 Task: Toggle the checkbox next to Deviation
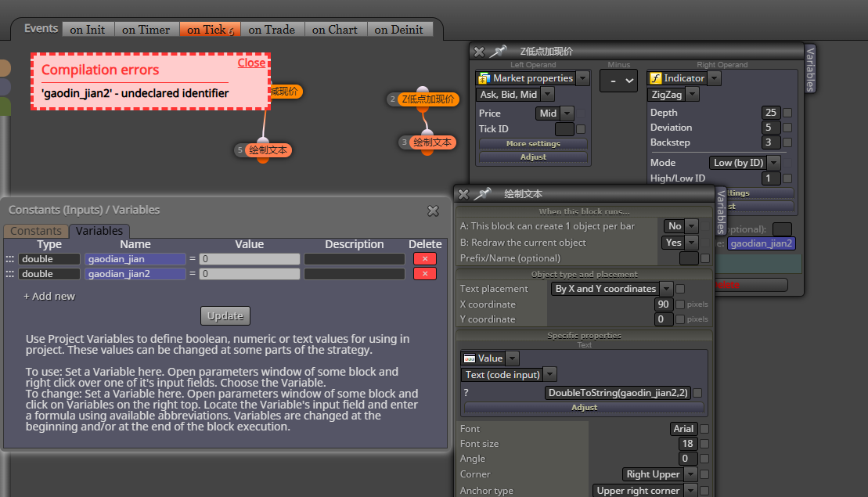(x=787, y=128)
